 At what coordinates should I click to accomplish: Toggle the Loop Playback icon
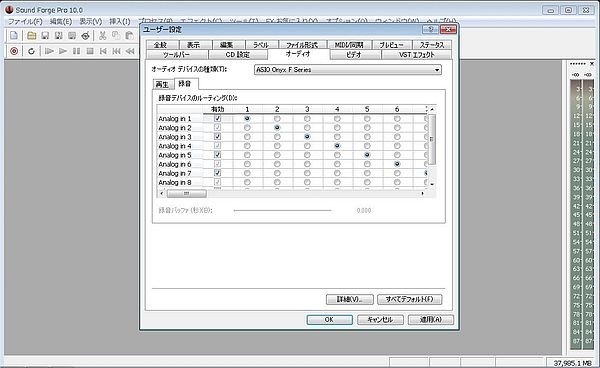(31, 51)
